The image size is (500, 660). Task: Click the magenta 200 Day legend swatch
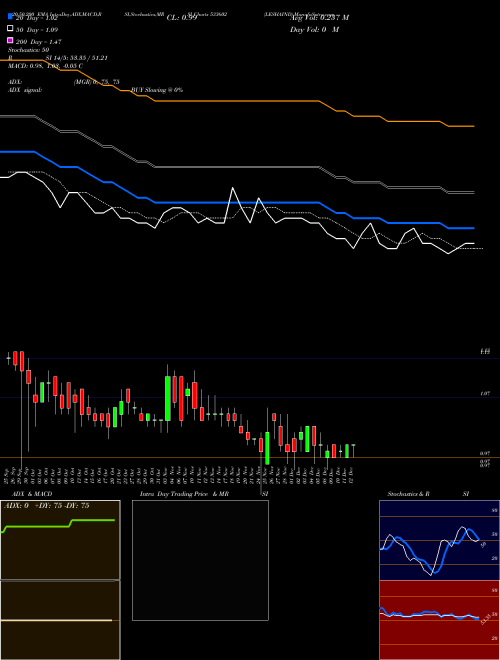(x=10, y=40)
